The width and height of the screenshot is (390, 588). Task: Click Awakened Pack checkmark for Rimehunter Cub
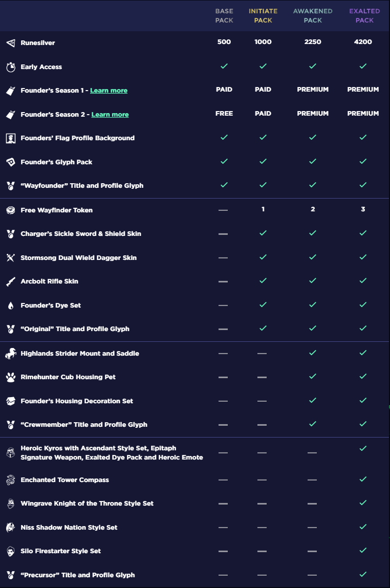[313, 376]
